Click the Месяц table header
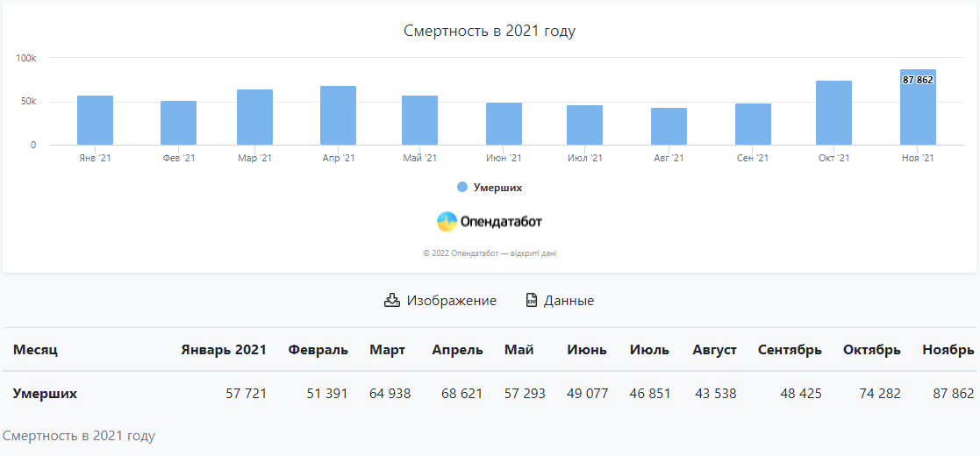The height and width of the screenshot is (456, 980). pos(35,350)
